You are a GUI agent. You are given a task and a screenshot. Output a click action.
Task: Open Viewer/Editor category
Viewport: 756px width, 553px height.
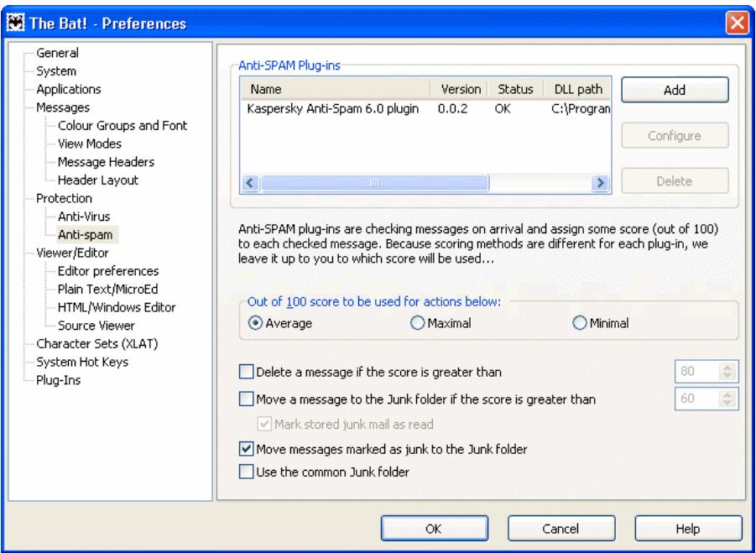pos(72,253)
